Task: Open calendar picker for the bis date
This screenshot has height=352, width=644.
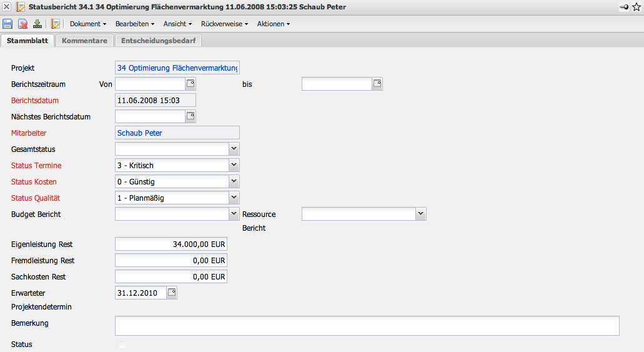Action: pos(377,84)
